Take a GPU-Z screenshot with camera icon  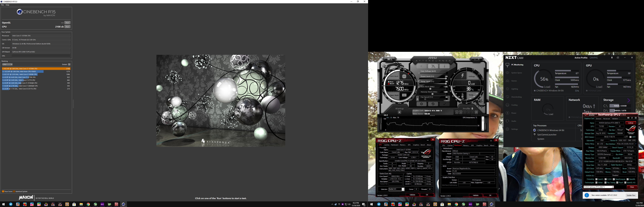tap(628, 118)
